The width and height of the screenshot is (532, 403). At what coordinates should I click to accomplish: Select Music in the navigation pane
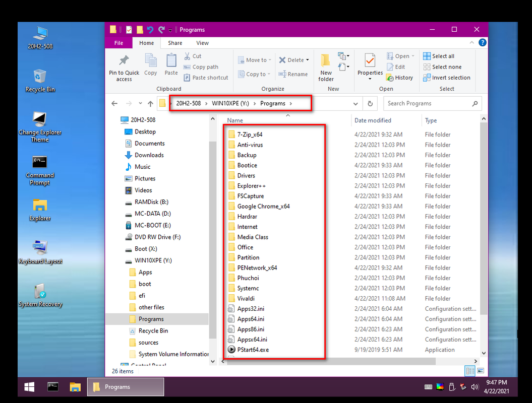pos(142,167)
